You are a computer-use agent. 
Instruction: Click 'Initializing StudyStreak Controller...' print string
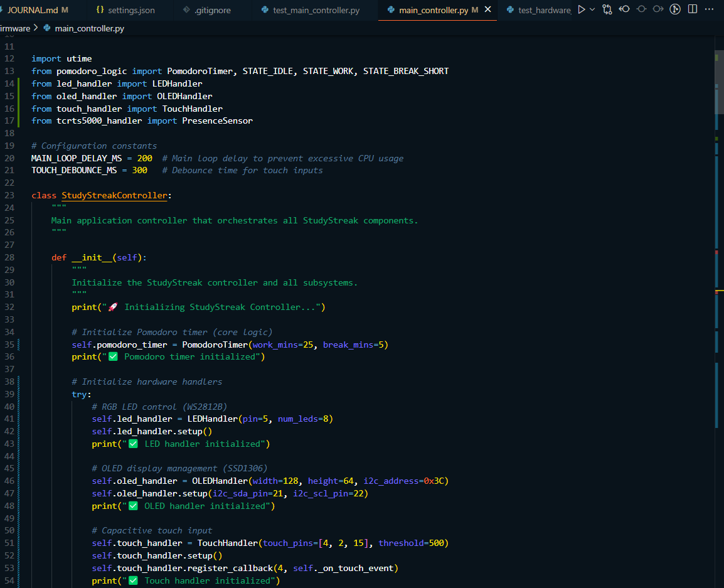(214, 307)
